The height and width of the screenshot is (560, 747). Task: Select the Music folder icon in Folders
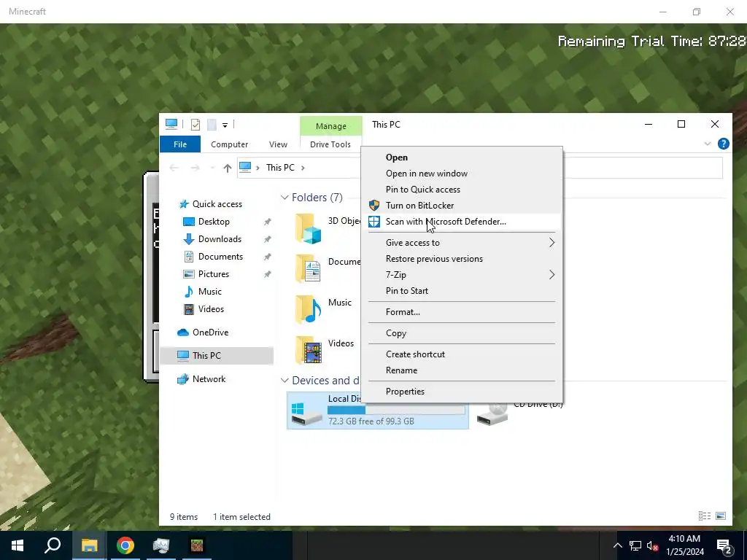pyautogui.click(x=309, y=309)
